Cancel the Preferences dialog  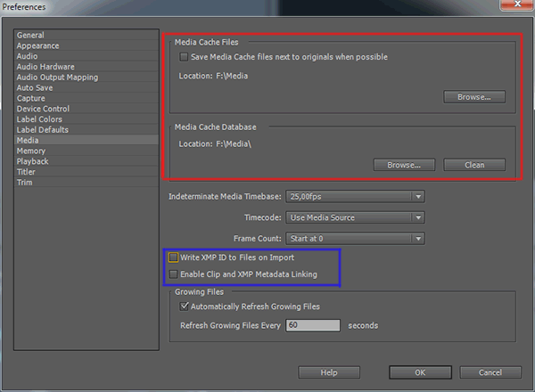(490, 372)
